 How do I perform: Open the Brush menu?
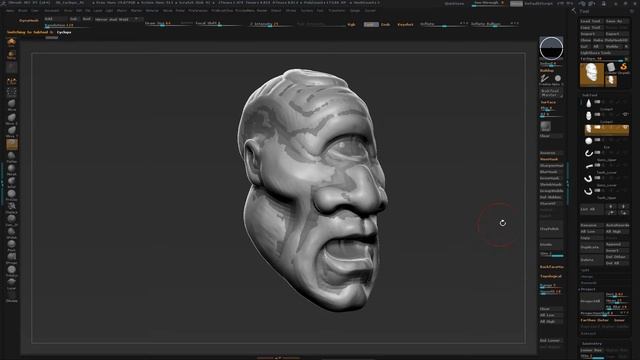23,11
